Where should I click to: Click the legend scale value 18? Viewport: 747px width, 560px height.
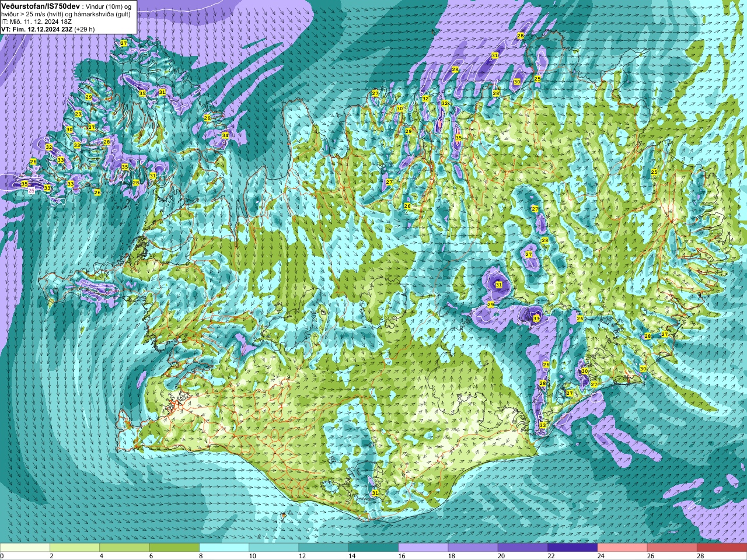coord(451,556)
